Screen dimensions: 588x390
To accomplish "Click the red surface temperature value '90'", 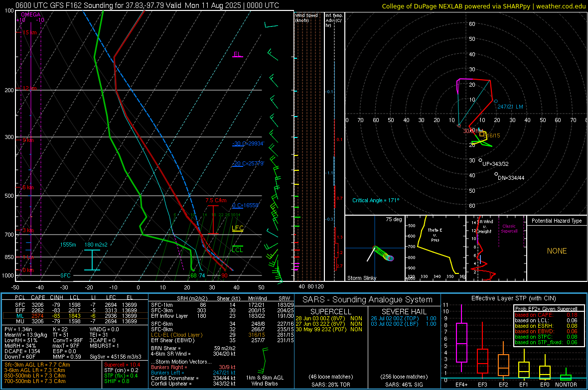I will [224, 275].
